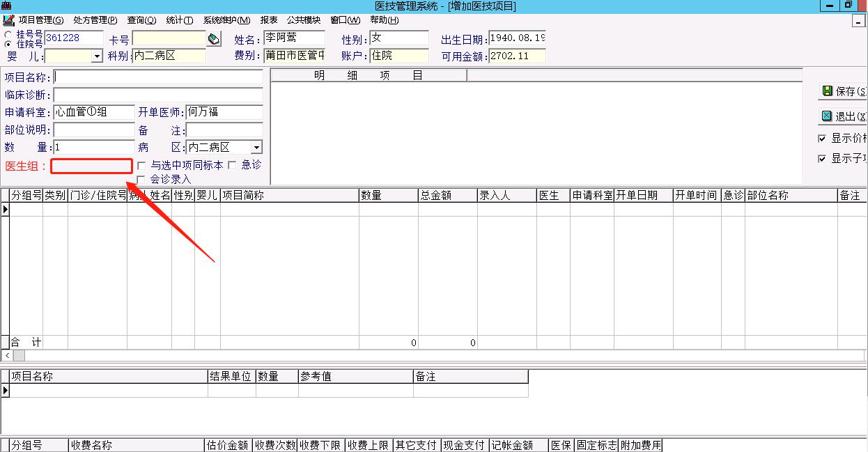
Task: Click the 开单时间 column header
Action: [x=697, y=196]
